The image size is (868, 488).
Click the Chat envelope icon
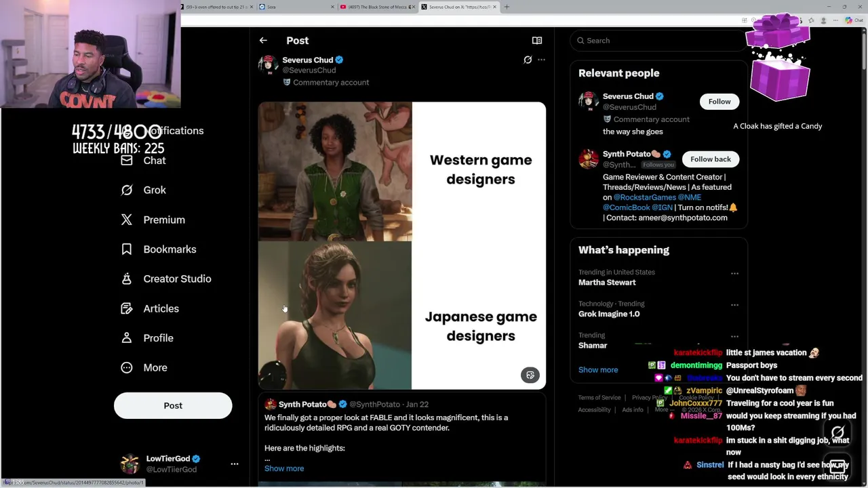pos(127,161)
